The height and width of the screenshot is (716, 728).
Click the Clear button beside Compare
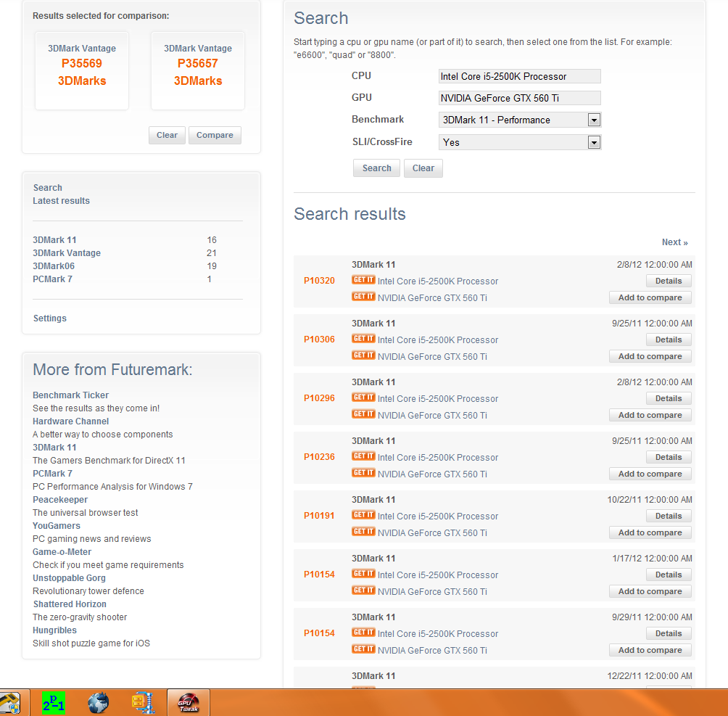pyautogui.click(x=167, y=135)
